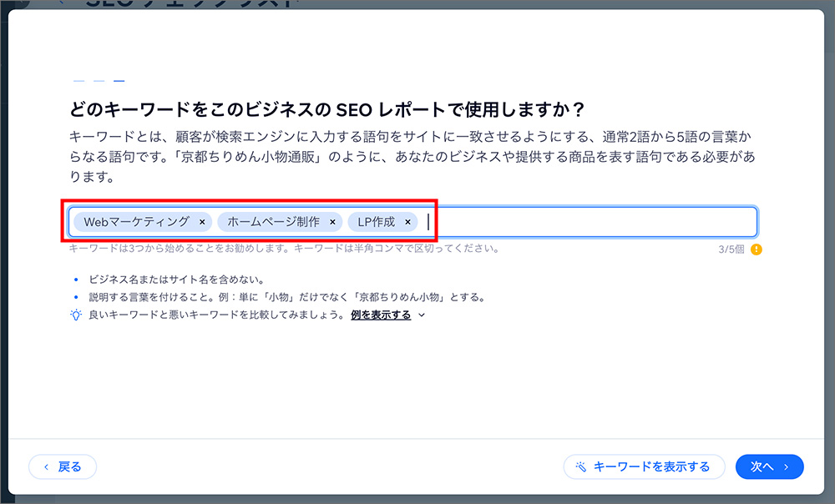Click the orange warning icon beside 3/5個
The width and height of the screenshot is (835, 504).
click(757, 249)
